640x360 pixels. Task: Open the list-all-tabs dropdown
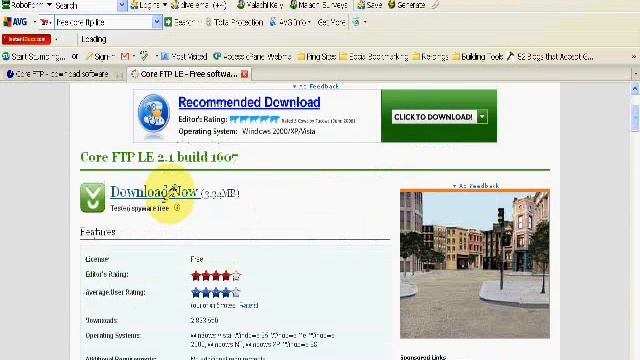point(635,74)
